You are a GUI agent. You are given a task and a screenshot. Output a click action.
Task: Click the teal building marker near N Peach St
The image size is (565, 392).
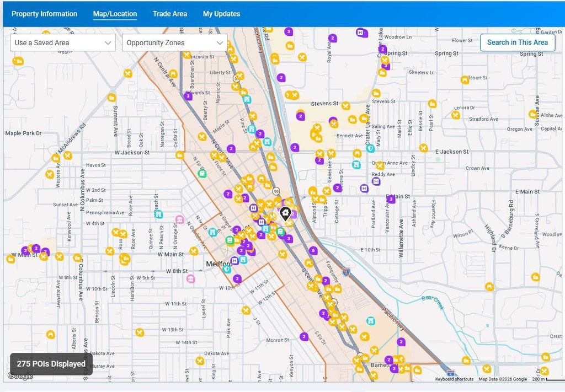point(158,214)
